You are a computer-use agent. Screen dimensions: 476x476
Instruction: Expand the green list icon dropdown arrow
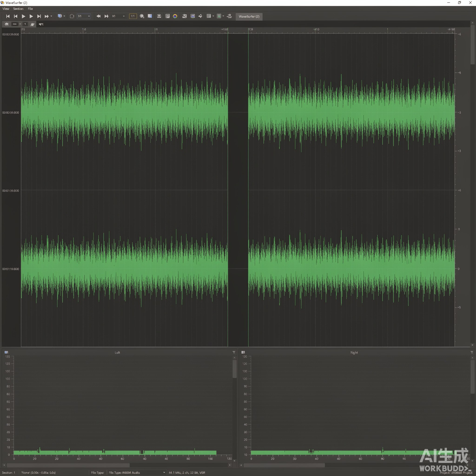coord(223,16)
